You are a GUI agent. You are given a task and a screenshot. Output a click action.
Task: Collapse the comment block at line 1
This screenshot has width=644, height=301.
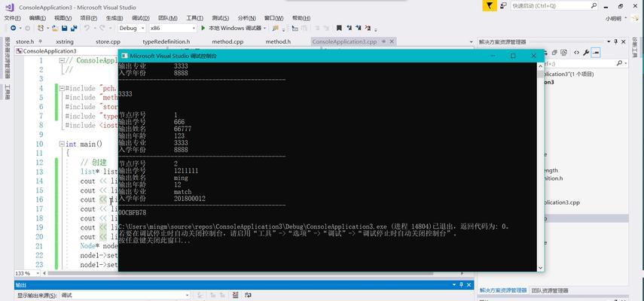pos(62,60)
